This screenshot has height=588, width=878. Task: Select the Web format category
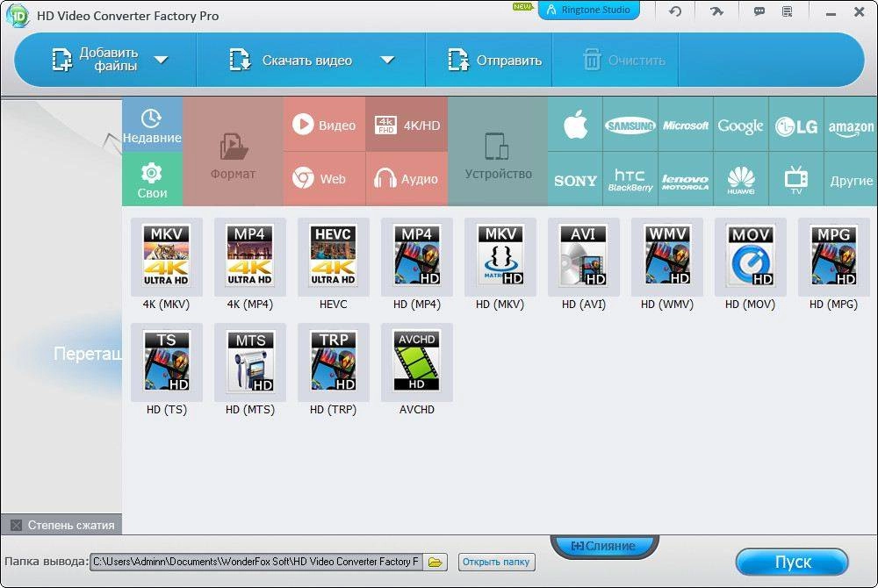coord(324,179)
